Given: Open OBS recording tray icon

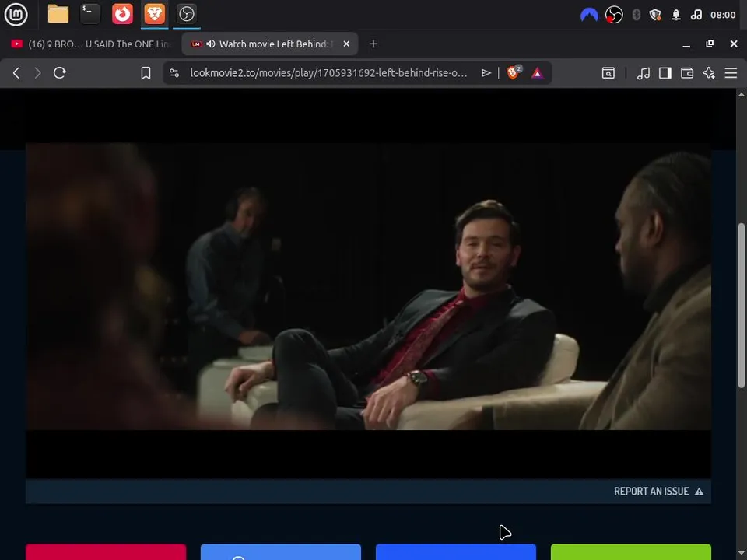Looking at the screenshot, I should (x=614, y=15).
